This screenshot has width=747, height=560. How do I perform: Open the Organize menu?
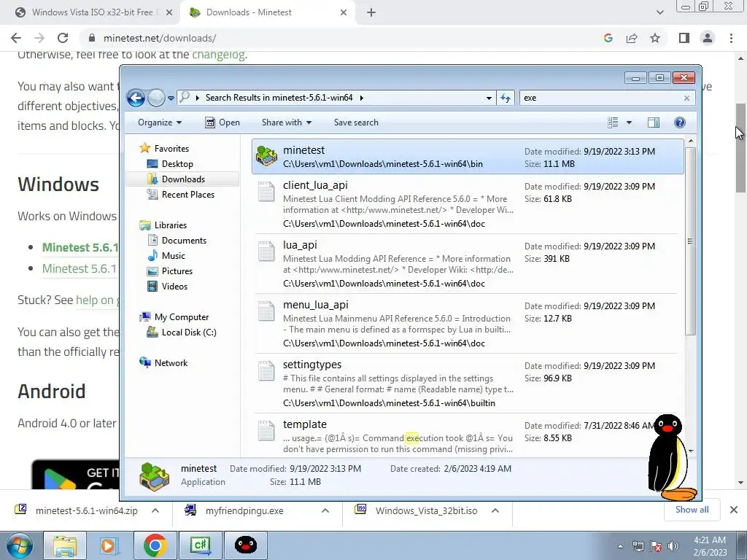(x=160, y=122)
